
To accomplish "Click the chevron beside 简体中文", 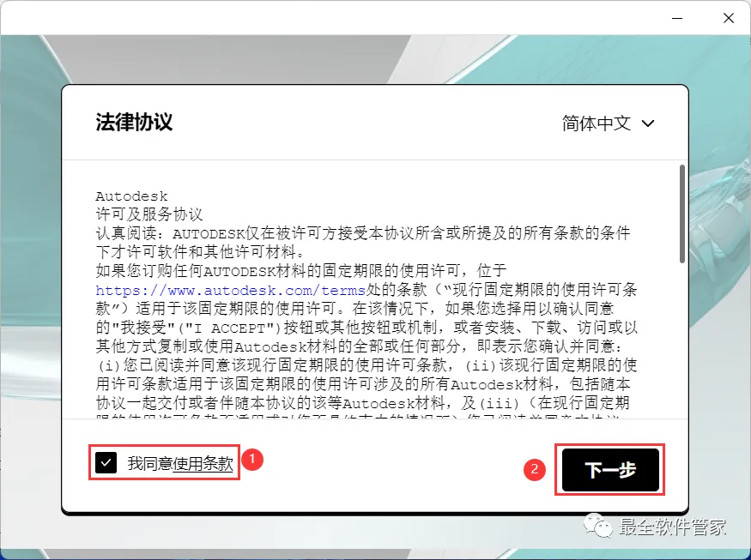I will point(648,123).
